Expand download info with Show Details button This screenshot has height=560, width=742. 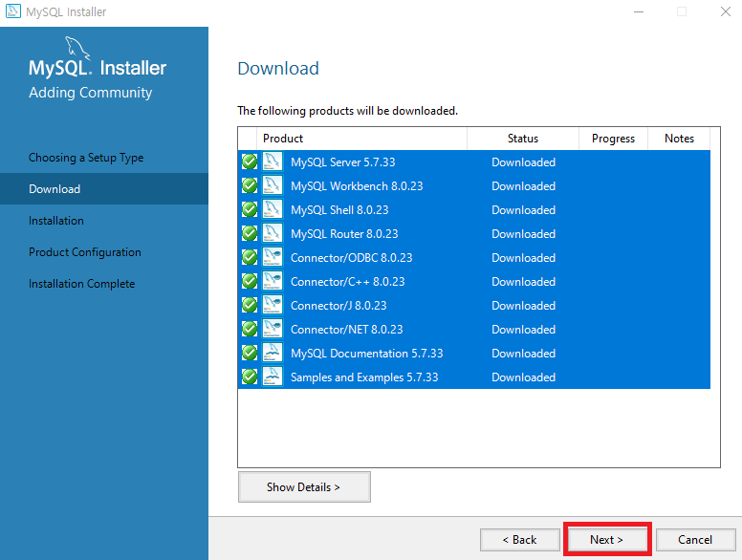tap(304, 486)
